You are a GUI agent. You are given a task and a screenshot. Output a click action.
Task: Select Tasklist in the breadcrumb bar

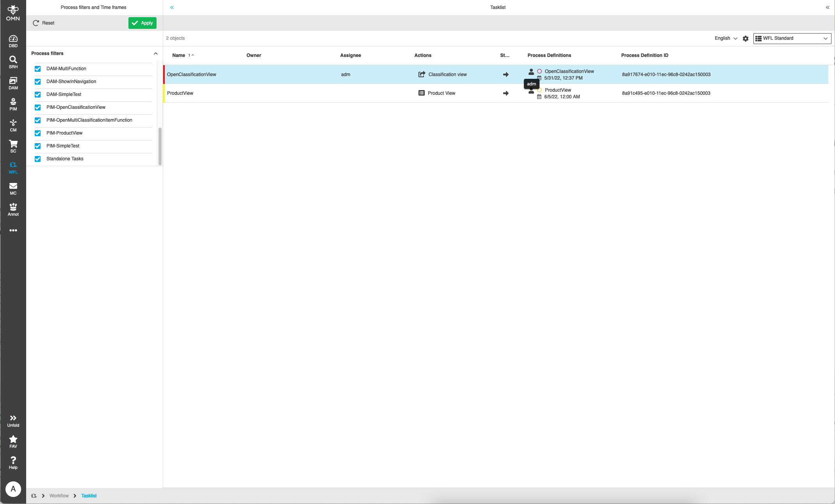point(89,495)
